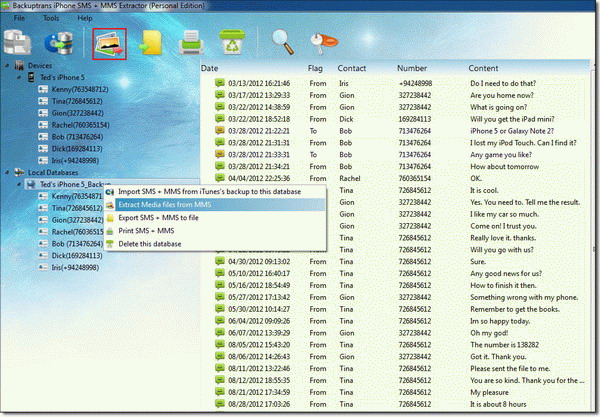Sort by the Flag column header
This screenshot has width=600, height=417.
(x=315, y=68)
